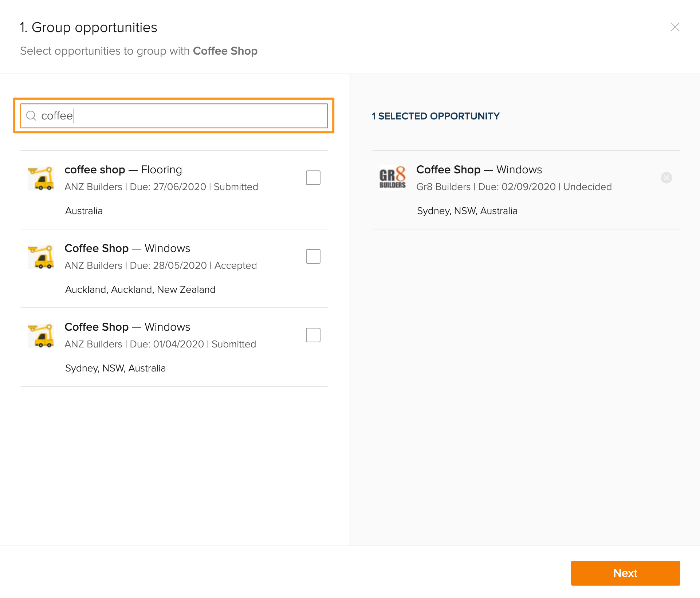Viewport: 700px width, 598px height.
Task: Check the coffee shop Flooring checkbox
Action: tap(313, 177)
